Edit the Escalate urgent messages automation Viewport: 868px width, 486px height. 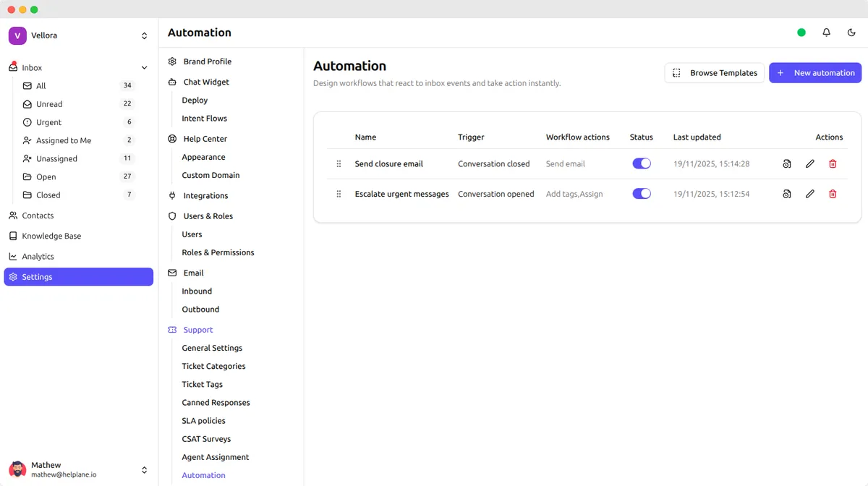pos(809,194)
